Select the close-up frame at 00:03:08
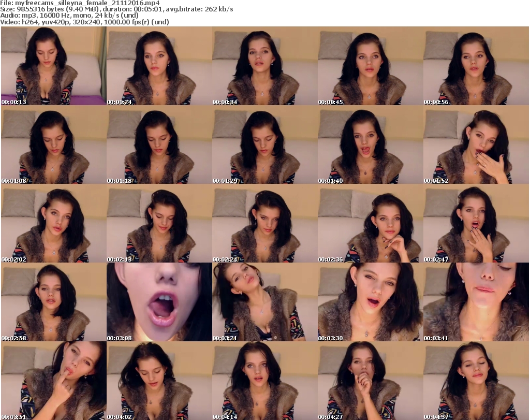Screen dimensions: 530x420 tap(159, 302)
